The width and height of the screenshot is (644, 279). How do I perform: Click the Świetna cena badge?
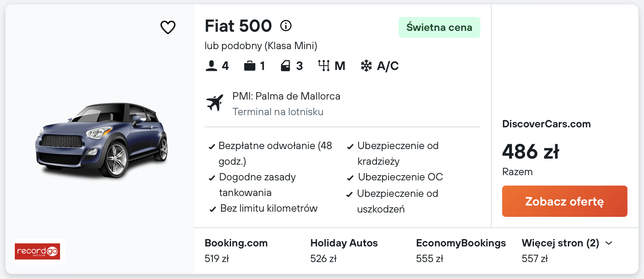coord(439,27)
